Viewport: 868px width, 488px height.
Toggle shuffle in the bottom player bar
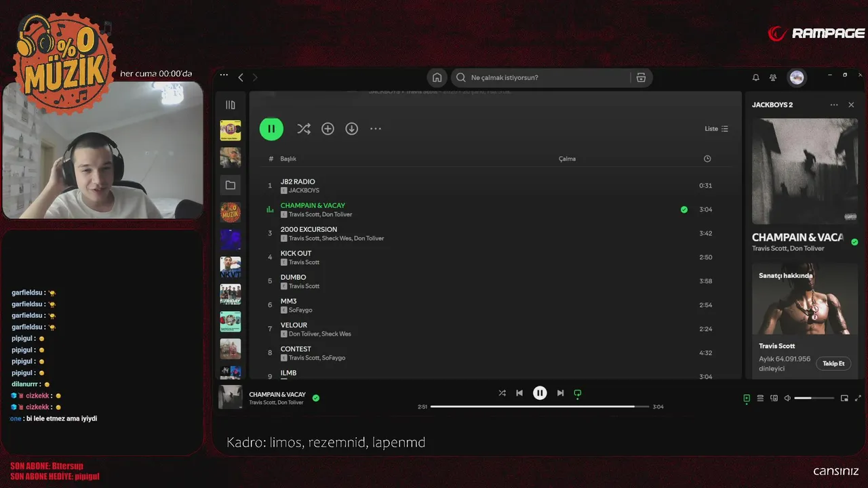[502, 393]
